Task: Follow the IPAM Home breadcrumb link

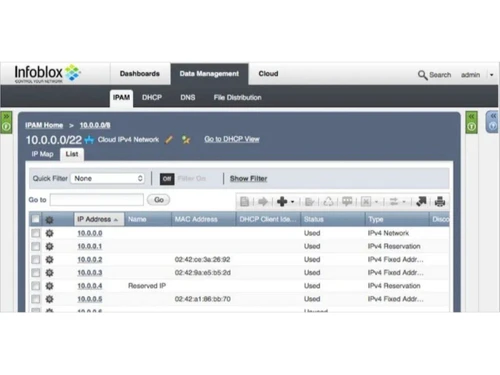Action: [x=44, y=125]
